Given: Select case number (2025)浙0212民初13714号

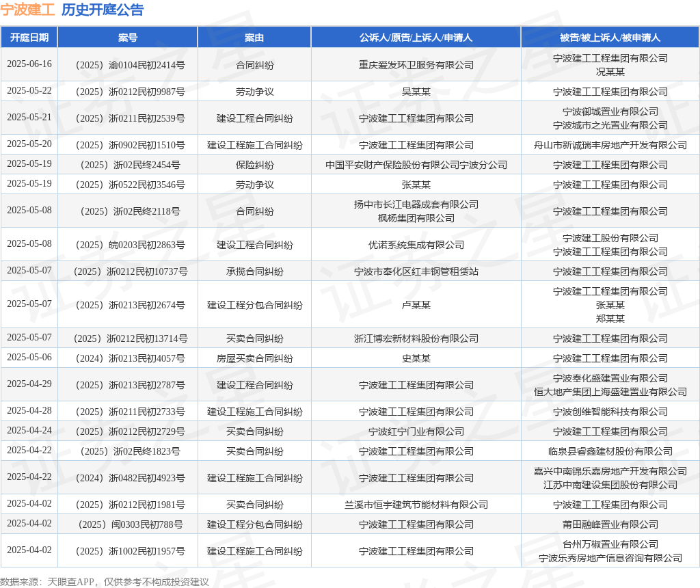Looking at the screenshot, I should pyautogui.click(x=130, y=339).
